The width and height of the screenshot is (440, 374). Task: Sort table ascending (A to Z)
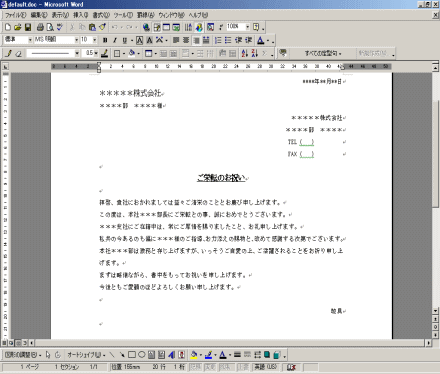click(x=245, y=53)
